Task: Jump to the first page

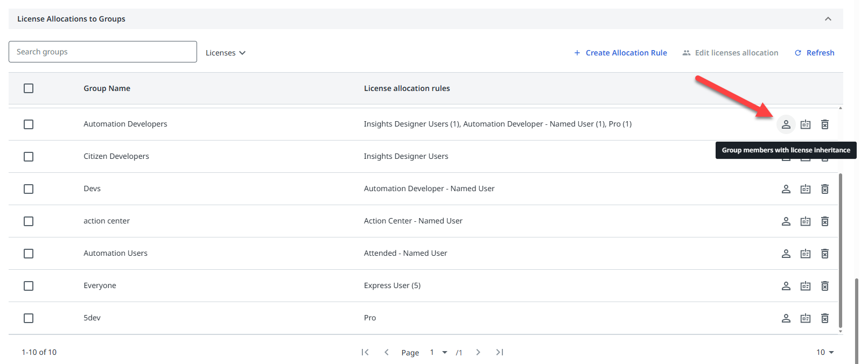Action: click(365, 352)
